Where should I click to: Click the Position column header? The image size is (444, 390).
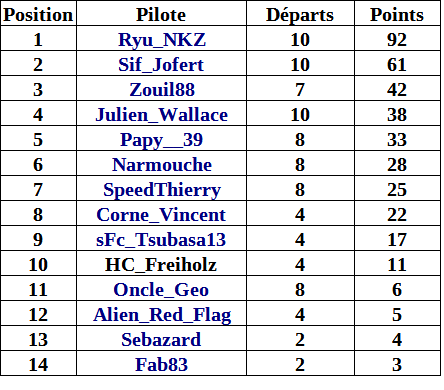click(38, 15)
